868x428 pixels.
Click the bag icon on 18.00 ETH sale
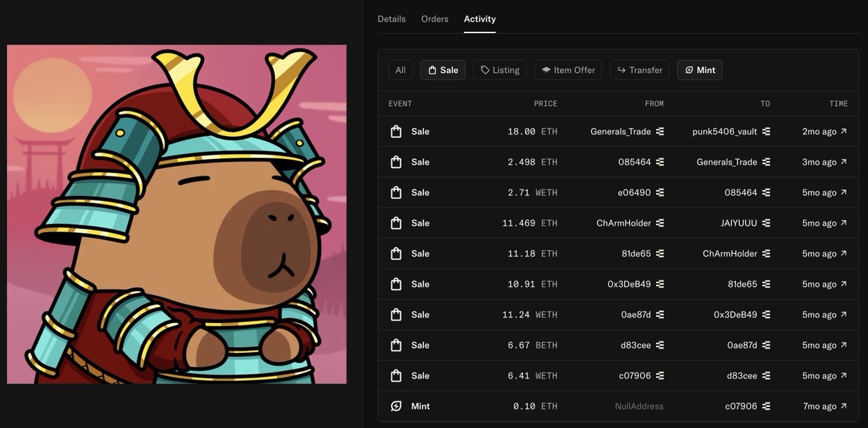pos(396,132)
